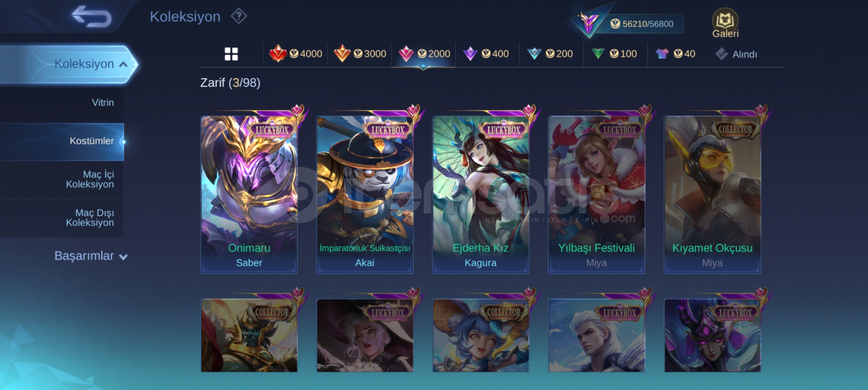Screen dimensions: 868x390
Task: Filter by the shirt 40 points tier
Action: tap(675, 54)
